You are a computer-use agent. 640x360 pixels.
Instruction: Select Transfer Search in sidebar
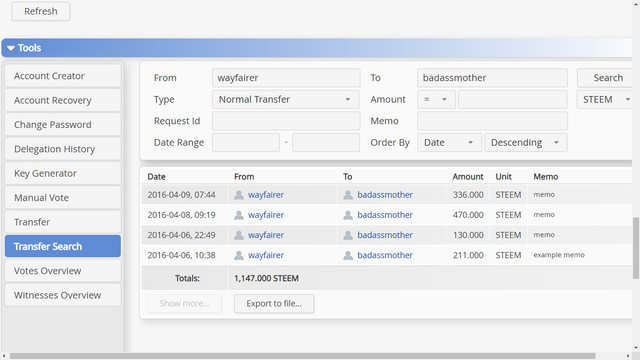pos(63,246)
